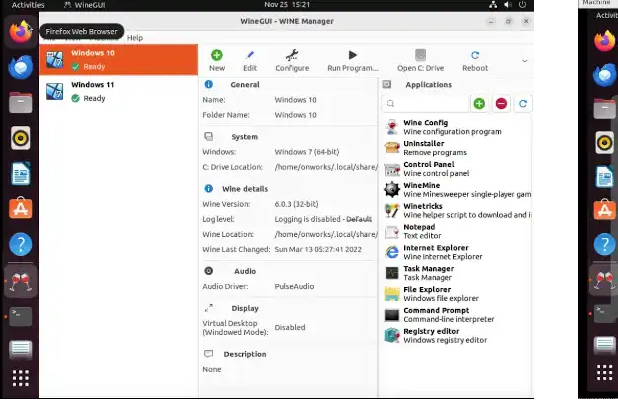Open Registry editor entry
The height and width of the screenshot is (405, 618).
coord(456,336)
